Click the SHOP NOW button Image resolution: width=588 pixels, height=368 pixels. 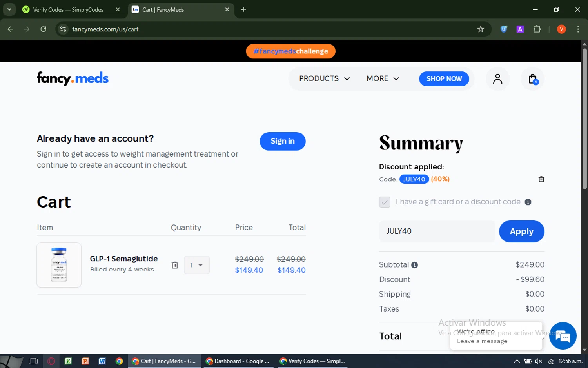[444, 79]
